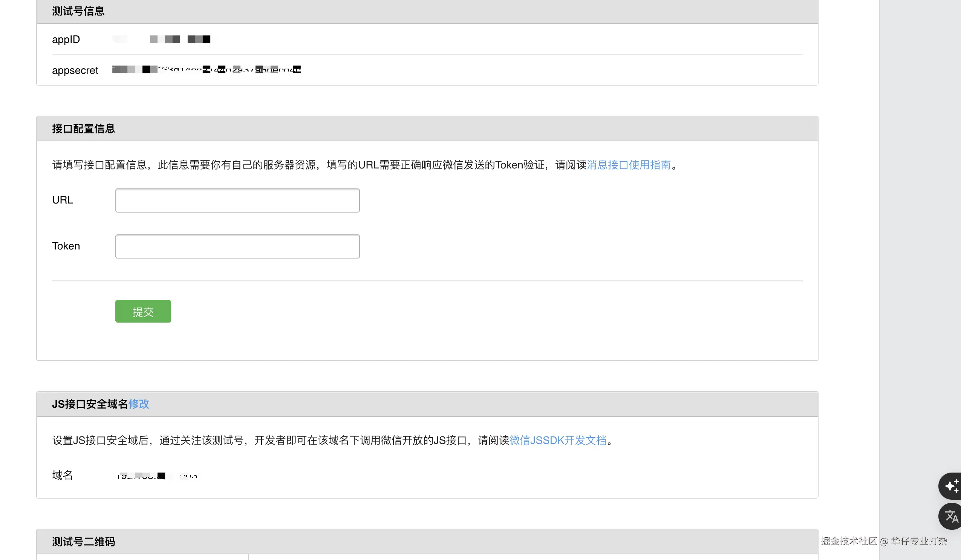Click the AI sparkle floating icon

pos(951,486)
